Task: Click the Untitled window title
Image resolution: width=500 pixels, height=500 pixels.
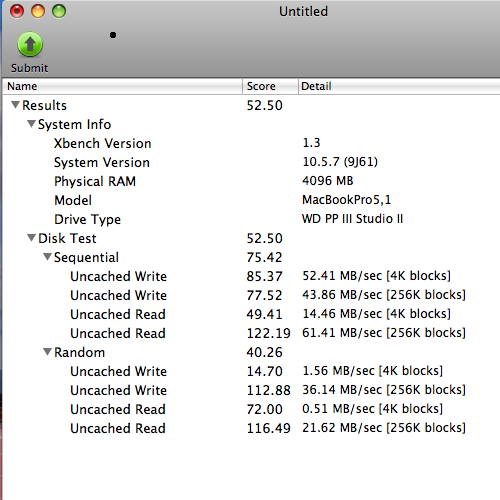Action: point(303,11)
